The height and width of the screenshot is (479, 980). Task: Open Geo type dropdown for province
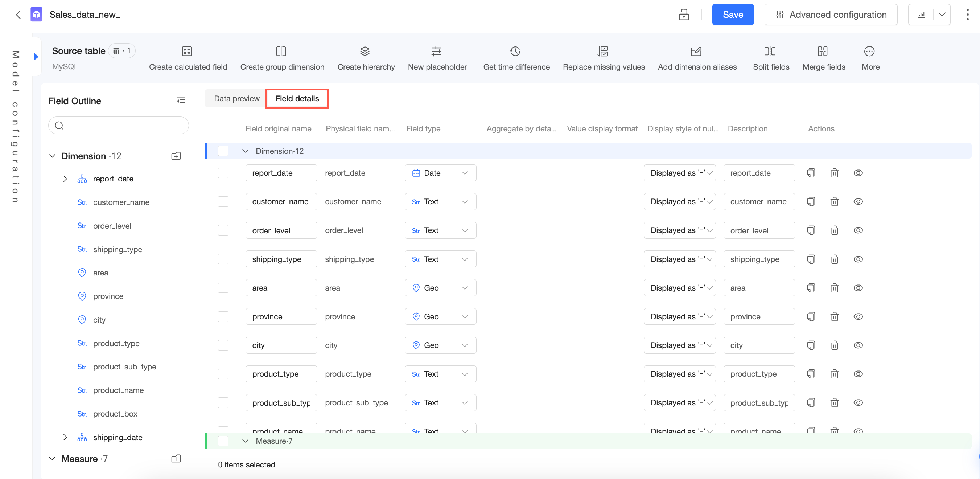[x=440, y=316]
